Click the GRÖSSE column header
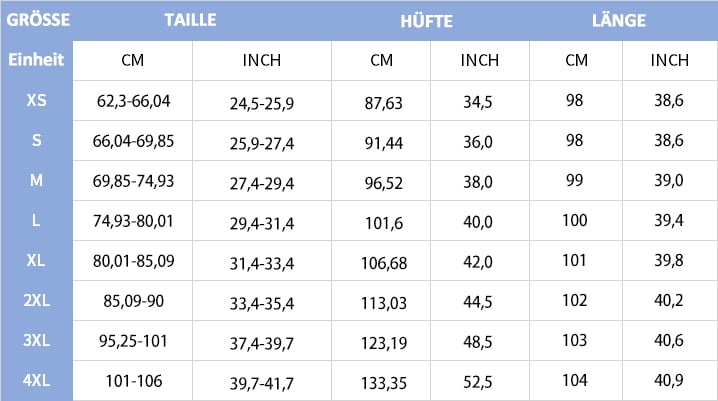Viewport: 718px width, 401px height. 38,20
